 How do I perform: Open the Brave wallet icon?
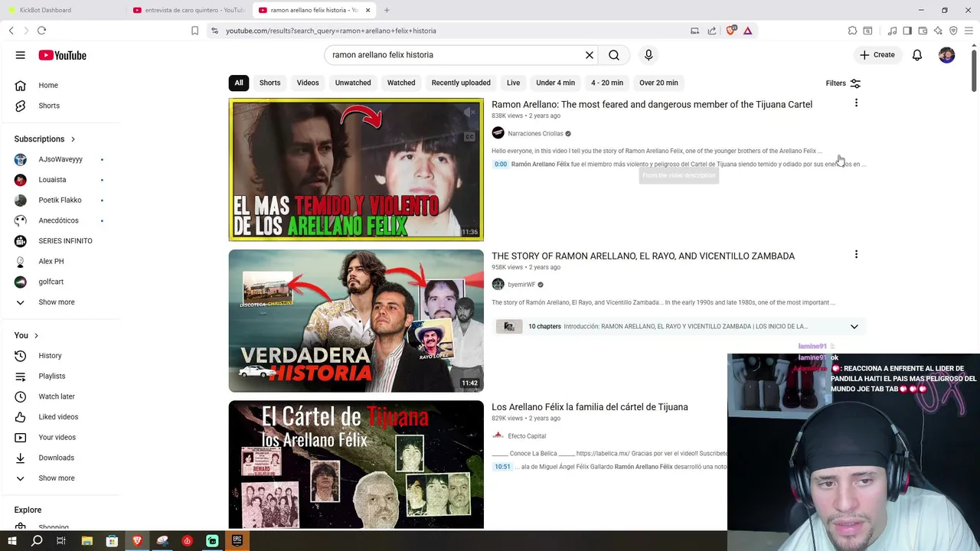[923, 31]
